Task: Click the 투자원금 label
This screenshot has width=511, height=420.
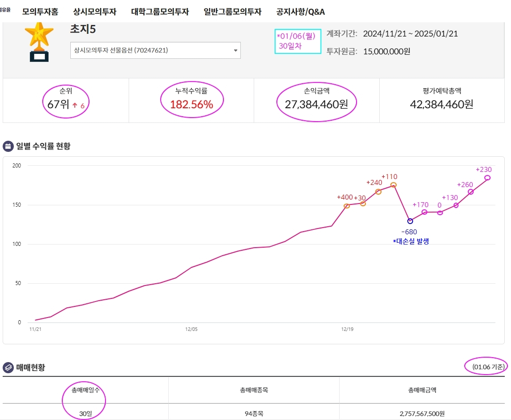Action: (342, 51)
